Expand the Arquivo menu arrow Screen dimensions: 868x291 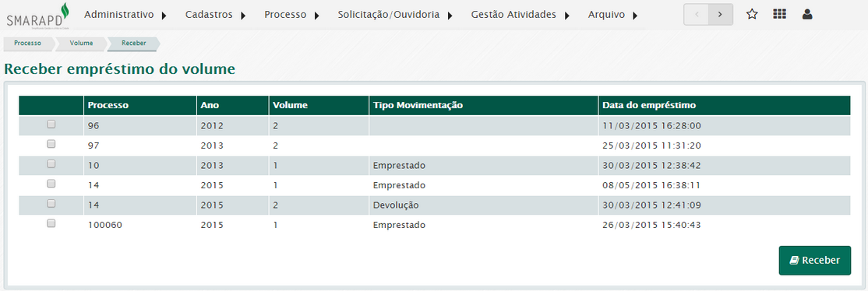pyautogui.click(x=634, y=16)
